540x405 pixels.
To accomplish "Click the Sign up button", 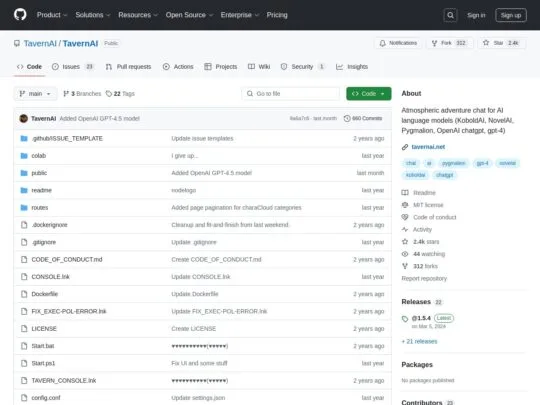I will (511, 15).
